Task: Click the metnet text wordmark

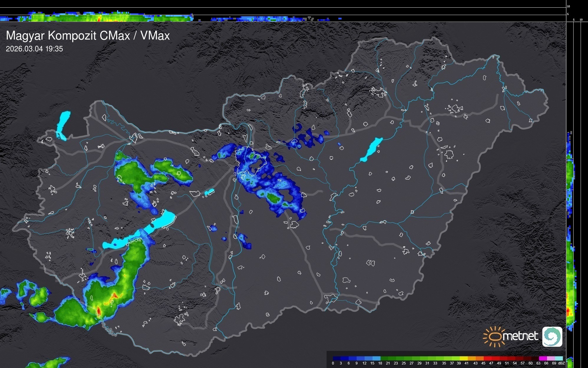Action: [x=520, y=336]
